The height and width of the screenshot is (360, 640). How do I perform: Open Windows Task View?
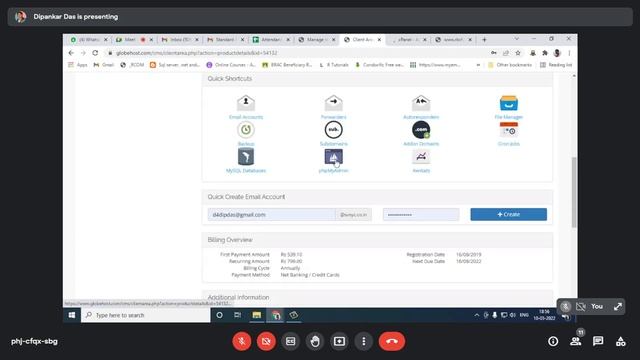[x=238, y=315]
